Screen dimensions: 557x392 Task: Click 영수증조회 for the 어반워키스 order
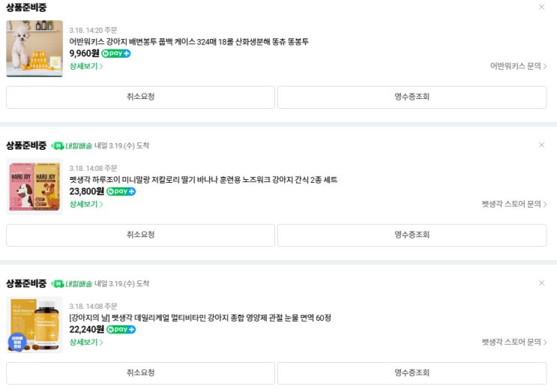(412, 97)
